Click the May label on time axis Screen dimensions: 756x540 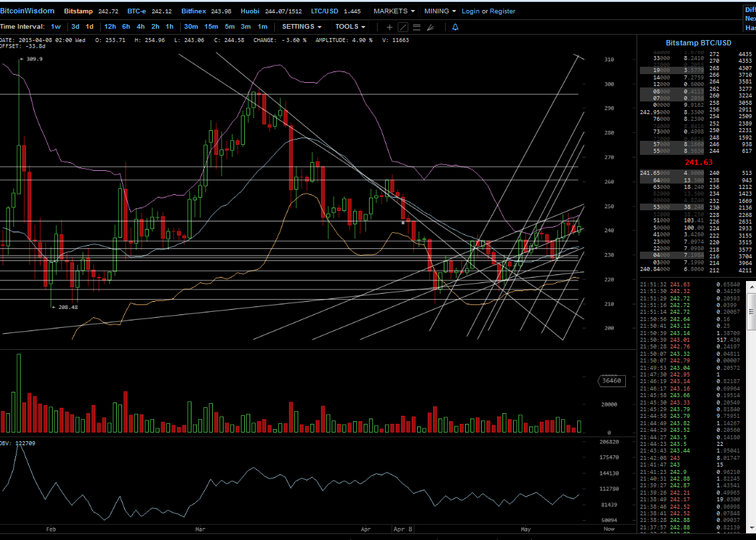525,529
